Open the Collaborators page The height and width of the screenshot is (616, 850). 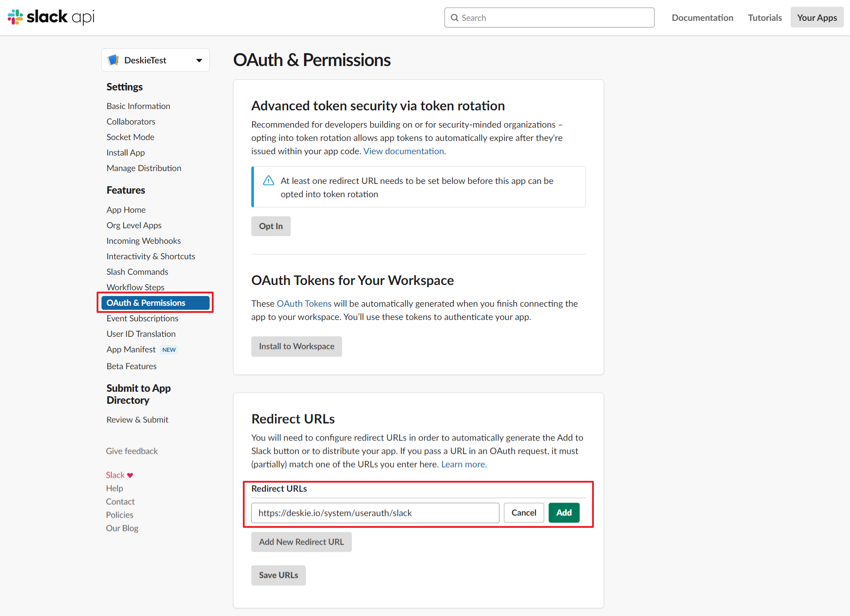point(131,121)
